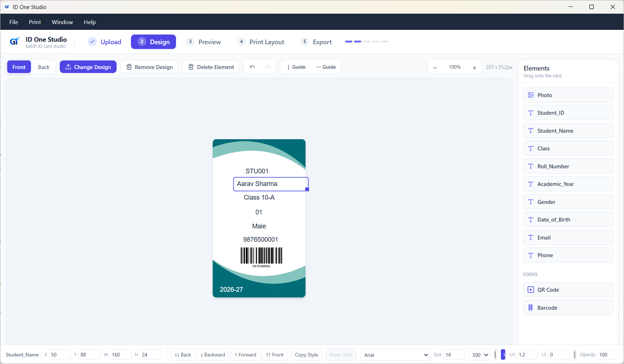624x364 pixels.
Task: Switch to Back side of card
Action: tap(44, 67)
